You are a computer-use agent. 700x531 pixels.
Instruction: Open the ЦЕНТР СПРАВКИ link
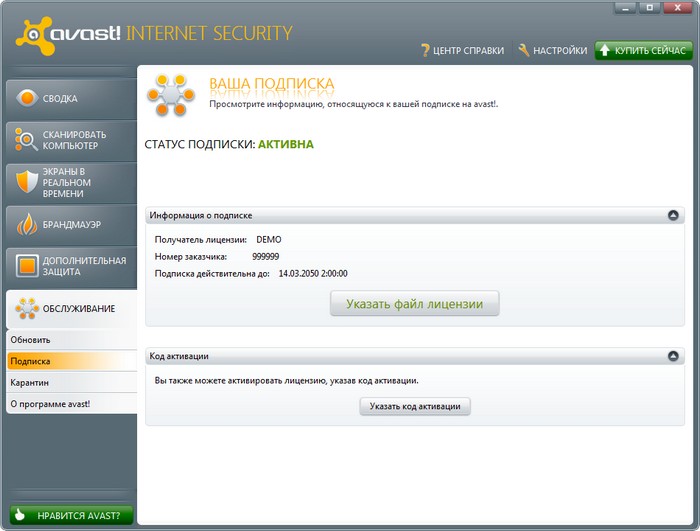click(462, 50)
